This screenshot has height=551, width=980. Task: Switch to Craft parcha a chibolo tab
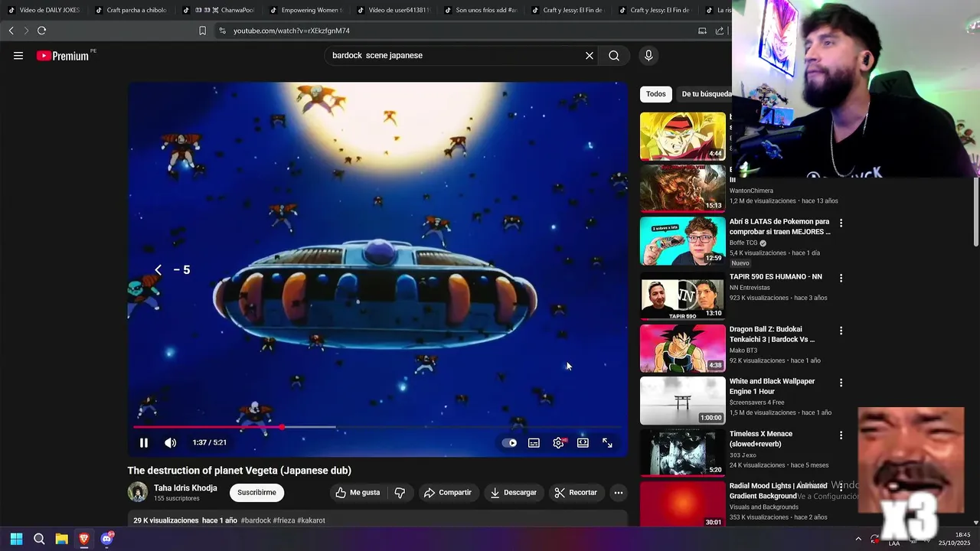[x=131, y=10]
